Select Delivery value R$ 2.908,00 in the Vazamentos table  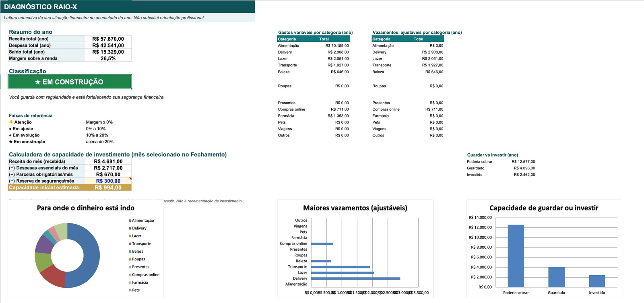(433, 52)
